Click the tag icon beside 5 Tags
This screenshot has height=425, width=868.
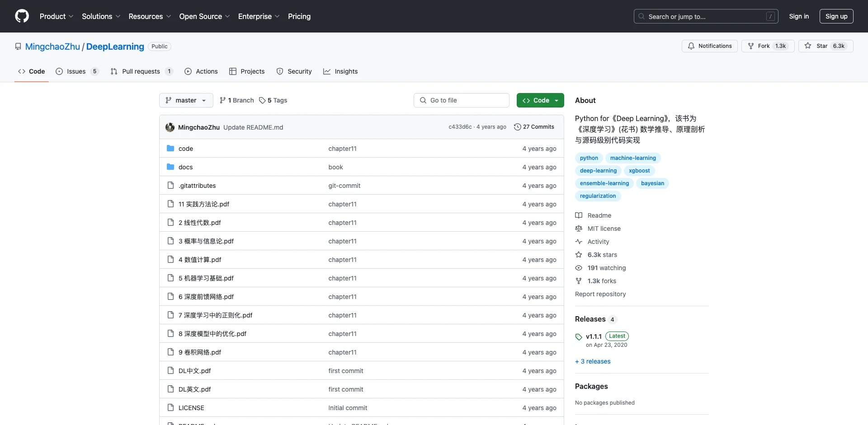(262, 100)
